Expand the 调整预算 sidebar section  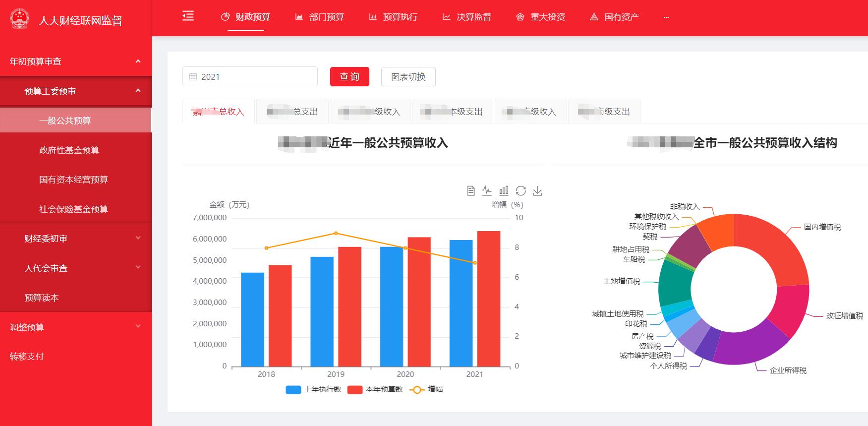(x=76, y=327)
